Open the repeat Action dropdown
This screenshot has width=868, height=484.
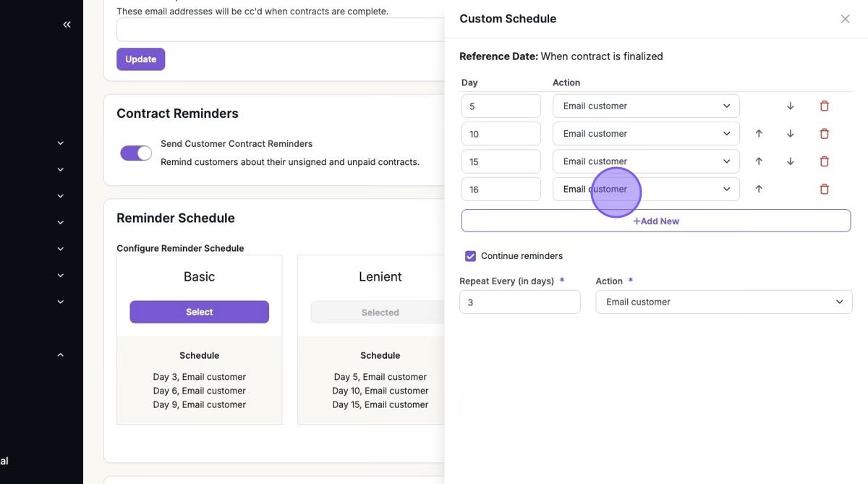point(723,302)
